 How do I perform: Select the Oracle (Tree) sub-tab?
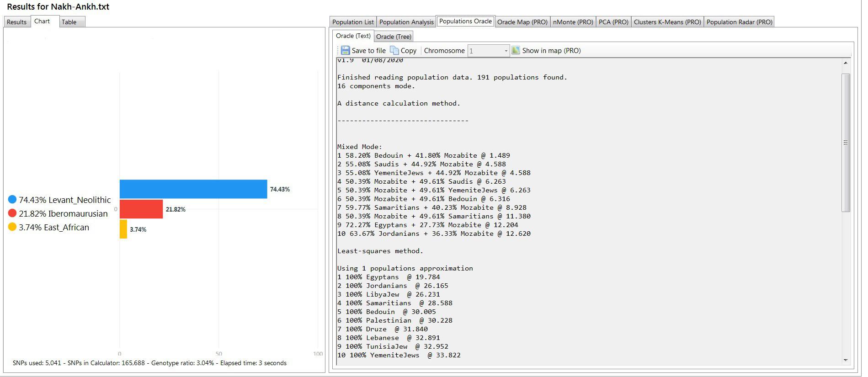point(394,37)
